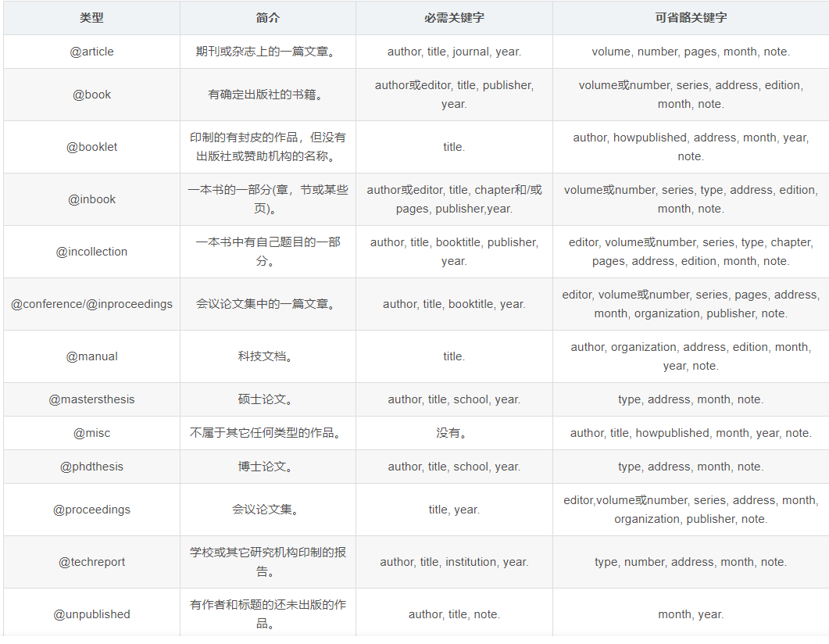This screenshot has width=829, height=644.
Task: Click optional keys in the @incollection row
Action: [691, 252]
